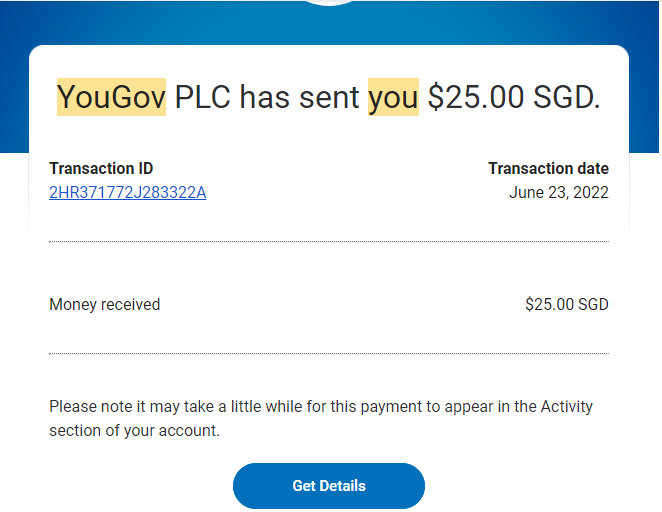Screen dimensions: 662x512
Task: Click the blue header banner background
Action: pyautogui.click(x=120, y=20)
